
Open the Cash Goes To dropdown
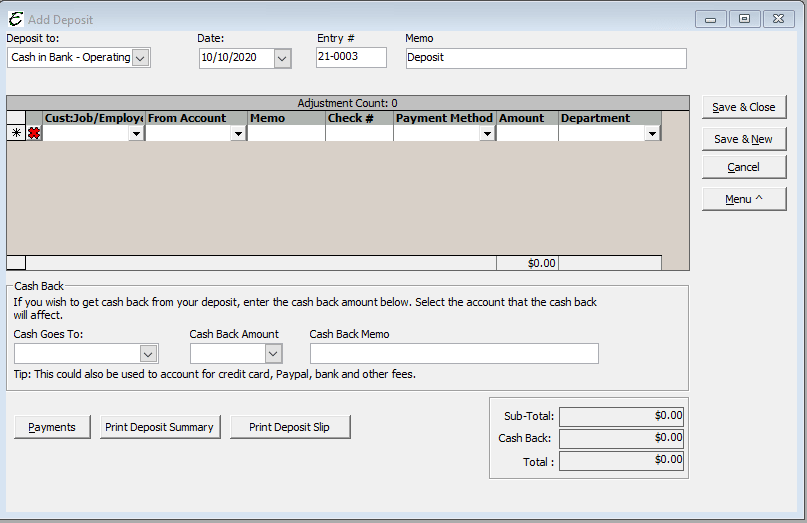coord(148,354)
